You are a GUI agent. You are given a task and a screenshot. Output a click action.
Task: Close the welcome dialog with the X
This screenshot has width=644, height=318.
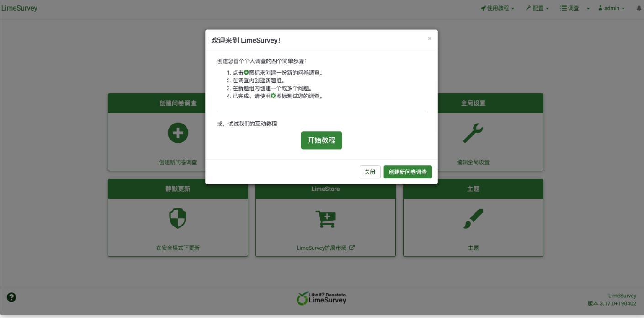[429, 39]
